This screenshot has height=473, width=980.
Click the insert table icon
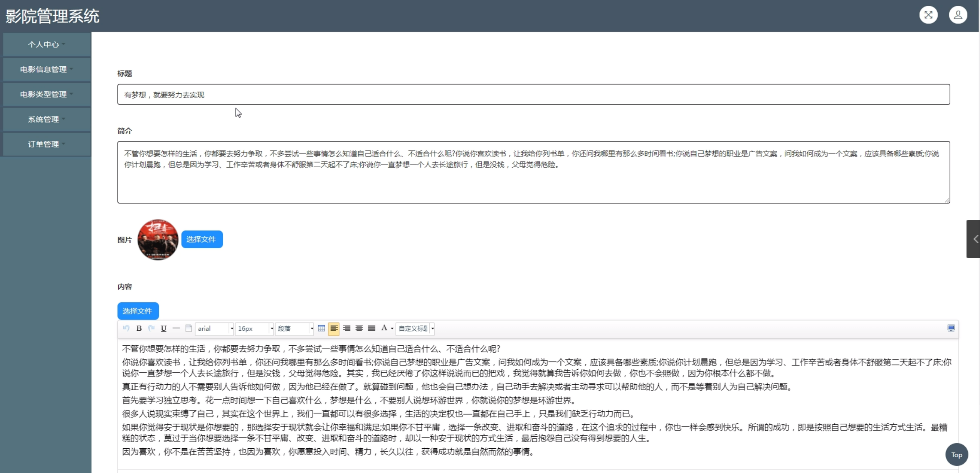321,328
